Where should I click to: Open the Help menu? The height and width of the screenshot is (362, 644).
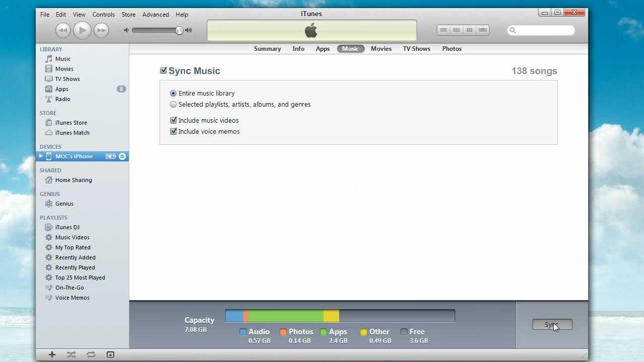tap(182, 15)
